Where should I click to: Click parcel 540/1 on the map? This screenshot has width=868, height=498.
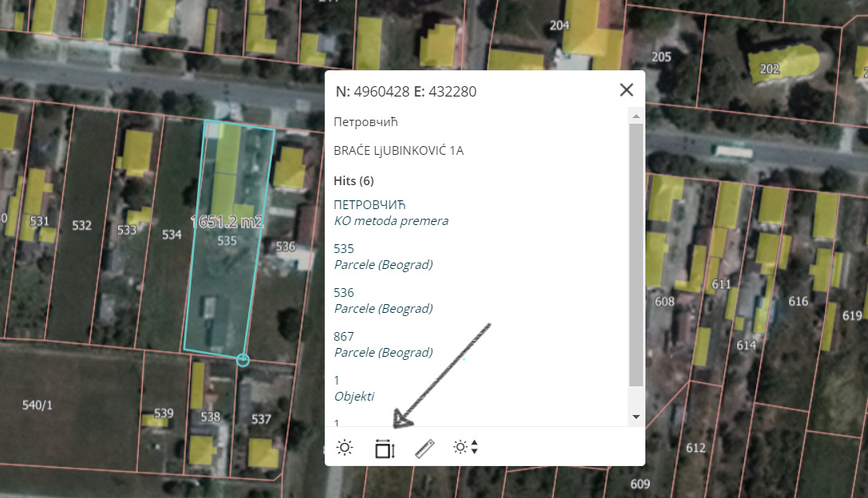[x=37, y=405]
